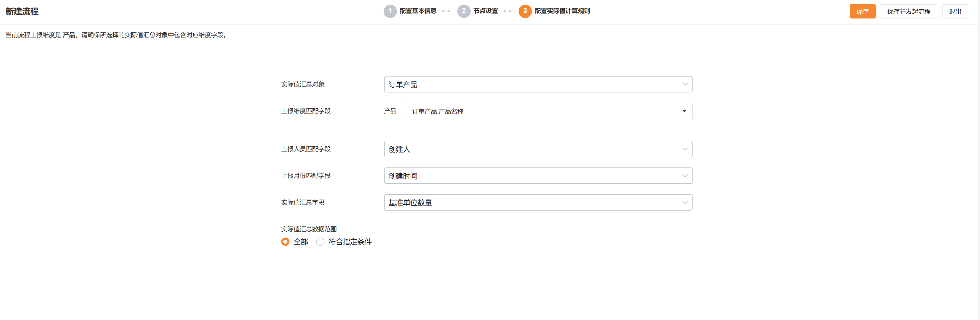
Task: Click step 2 circle icon
Action: pos(463,11)
